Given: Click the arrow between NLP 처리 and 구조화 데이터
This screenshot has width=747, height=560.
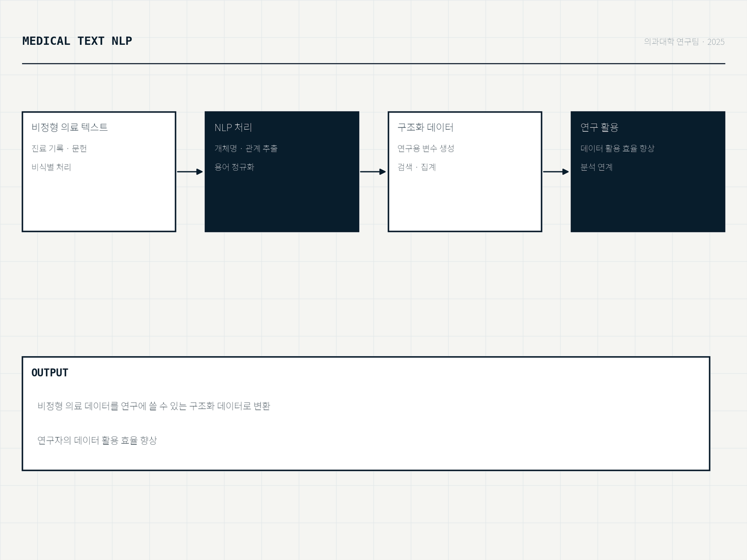Looking at the screenshot, I should [x=373, y=172].
